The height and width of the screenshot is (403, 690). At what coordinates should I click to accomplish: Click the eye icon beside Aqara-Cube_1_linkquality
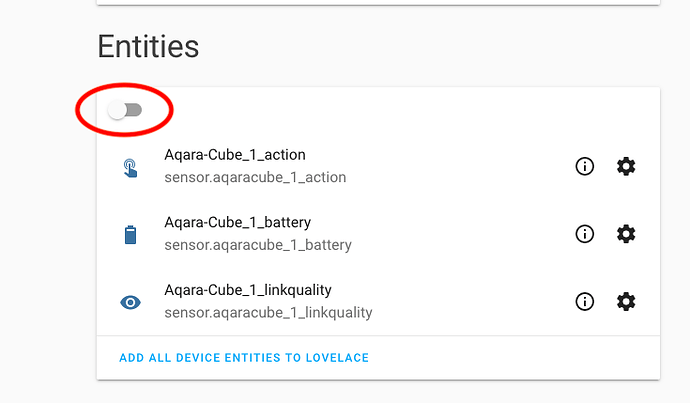tap(130, 302)
